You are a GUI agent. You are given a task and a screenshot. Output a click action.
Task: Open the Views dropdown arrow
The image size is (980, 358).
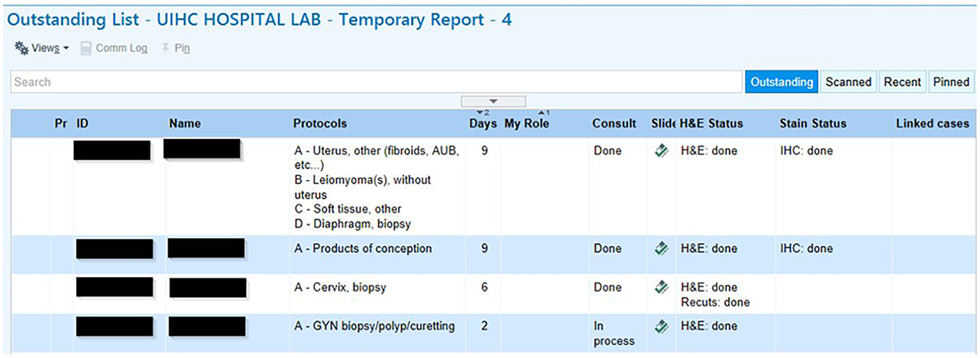[x=66, y=48]
